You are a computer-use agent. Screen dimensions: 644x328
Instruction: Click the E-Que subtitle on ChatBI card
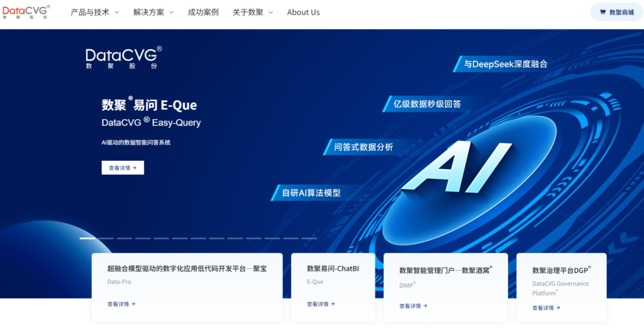pyautogui.click(x=315, y=282)
